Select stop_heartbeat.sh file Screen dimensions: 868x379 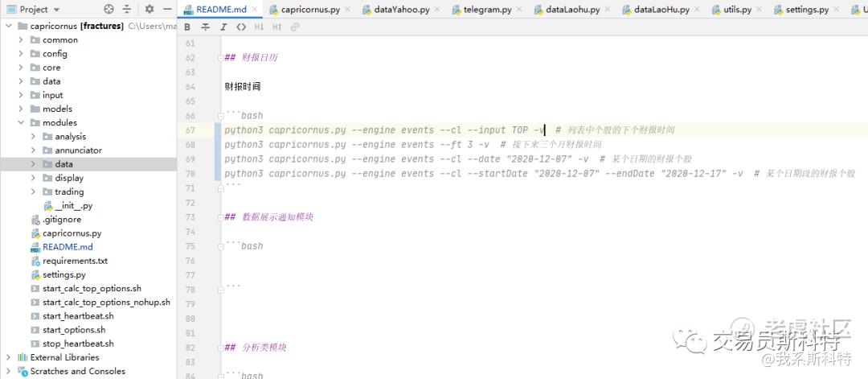coord(78,344)
